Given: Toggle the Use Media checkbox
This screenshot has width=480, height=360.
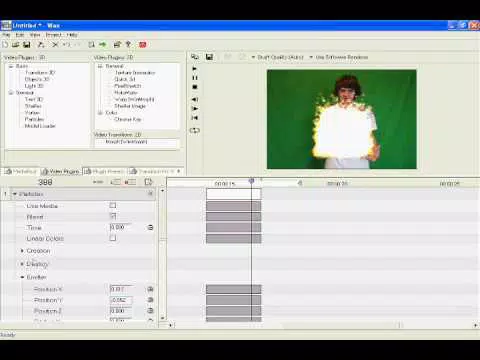Looking at the screenshot, I should point(113,205).
